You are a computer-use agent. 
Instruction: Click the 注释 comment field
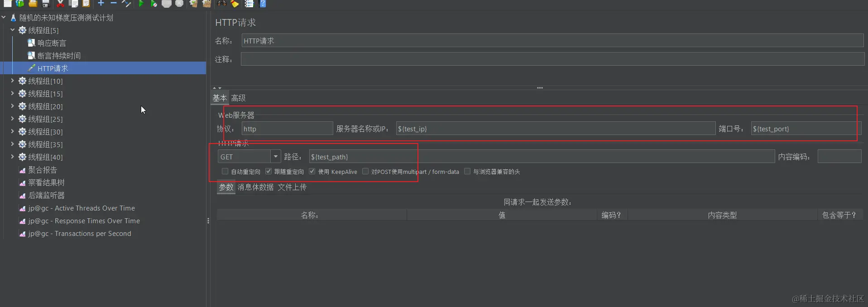click(552, 59)
